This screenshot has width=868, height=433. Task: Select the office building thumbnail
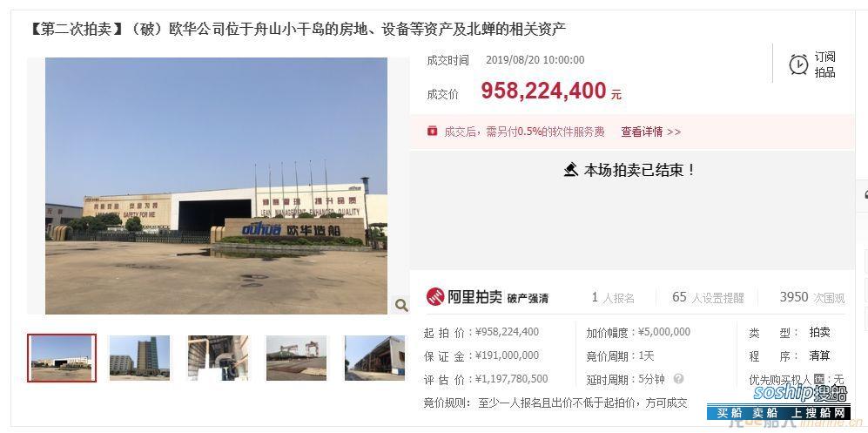click(139, 358)
